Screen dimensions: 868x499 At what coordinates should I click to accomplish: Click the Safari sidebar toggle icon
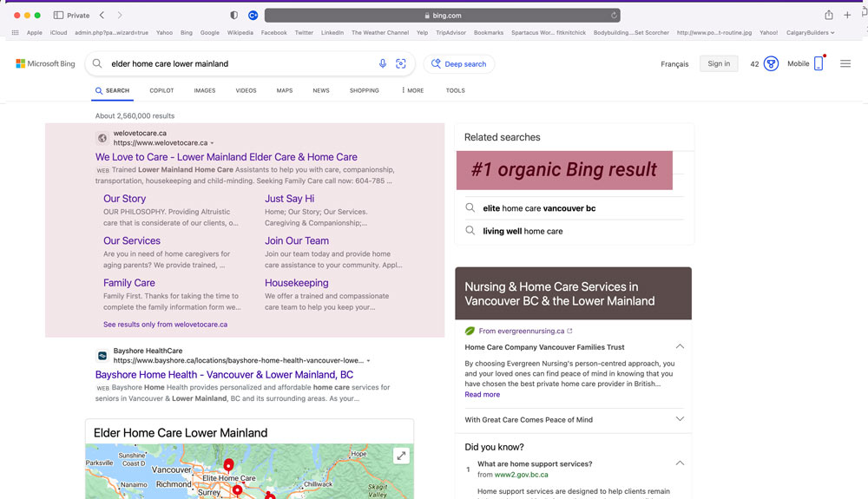58,16
